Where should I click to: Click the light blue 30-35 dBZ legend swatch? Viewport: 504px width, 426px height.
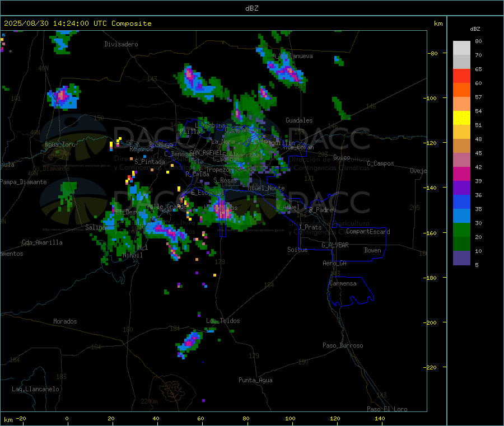pos(461,216)
